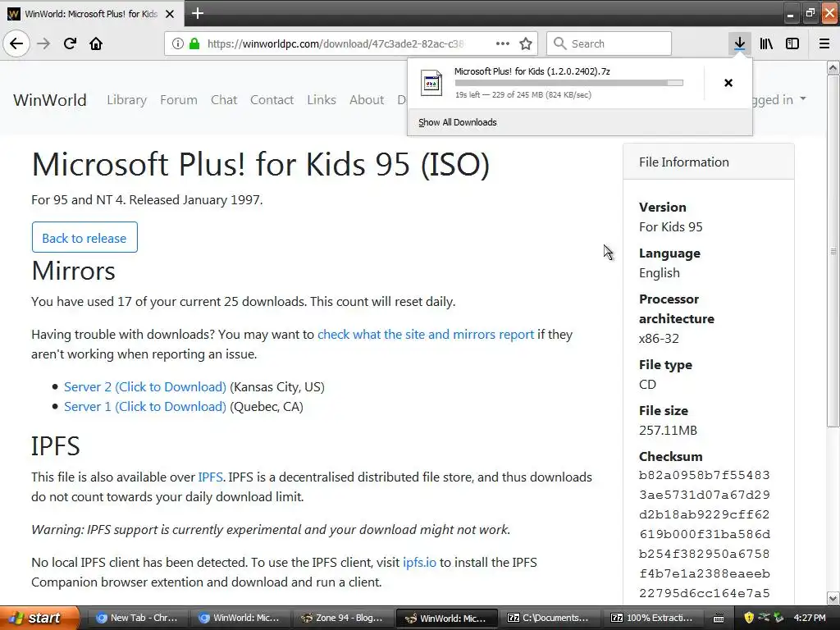Open the Links nav item
This screenshot has width=840, height=630.
click(x=322, y=99)
